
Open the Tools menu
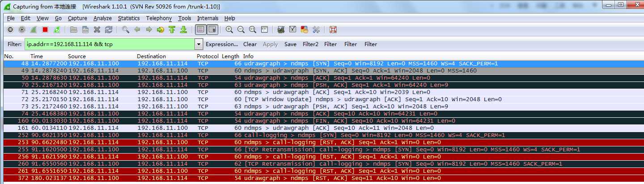tap(184, 18)
